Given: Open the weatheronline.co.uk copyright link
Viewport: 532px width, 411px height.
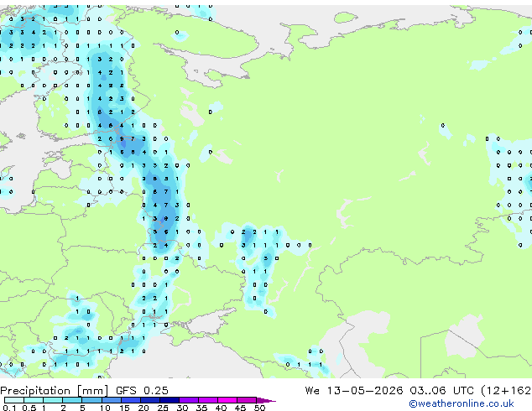Looking at the screenshot, I should point(461,403).
